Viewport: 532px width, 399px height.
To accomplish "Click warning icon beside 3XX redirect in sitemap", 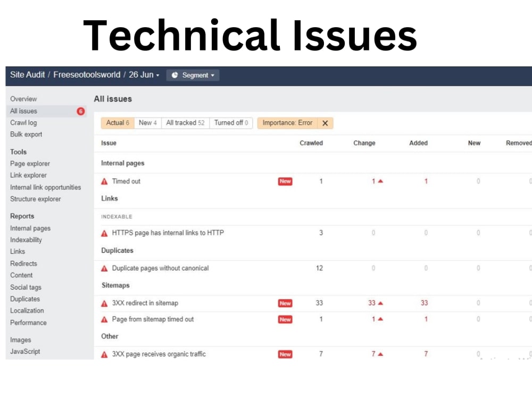I will tap(104, 304).
